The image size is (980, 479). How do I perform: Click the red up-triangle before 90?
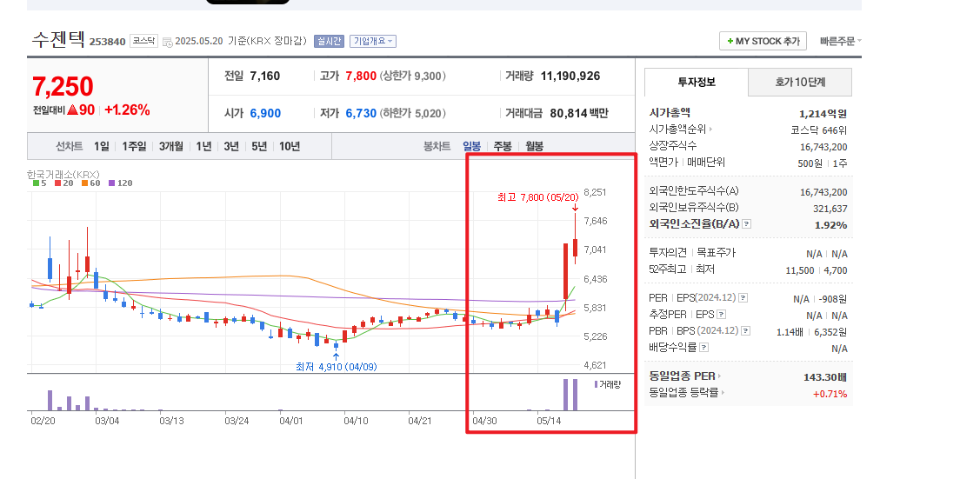(x=72, y=110)
